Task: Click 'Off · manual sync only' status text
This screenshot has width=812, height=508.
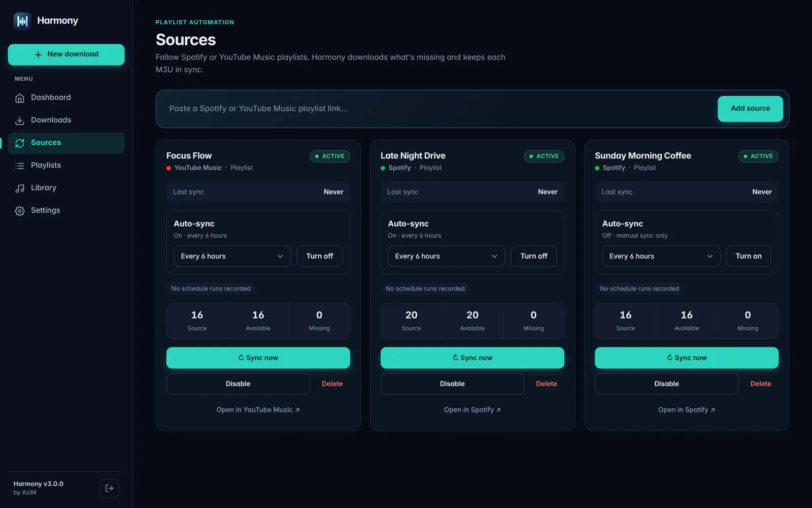Action: pos(635,236)
